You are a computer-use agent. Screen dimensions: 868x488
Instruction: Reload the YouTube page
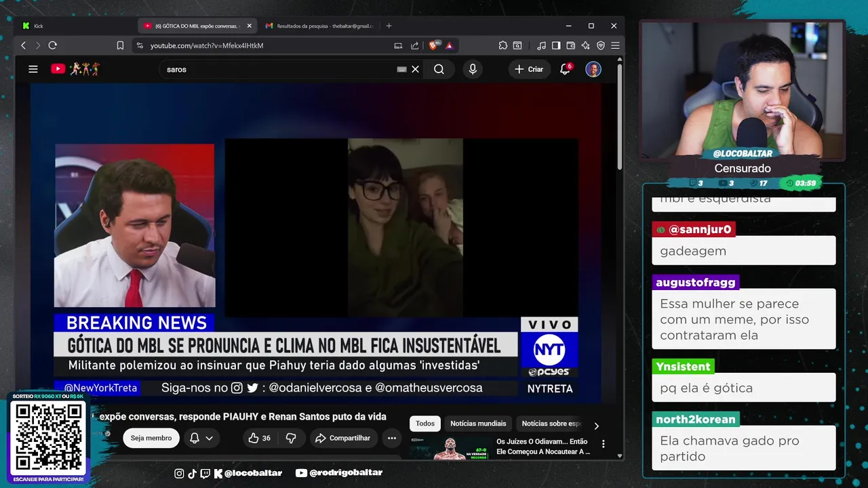pos(52,45)
